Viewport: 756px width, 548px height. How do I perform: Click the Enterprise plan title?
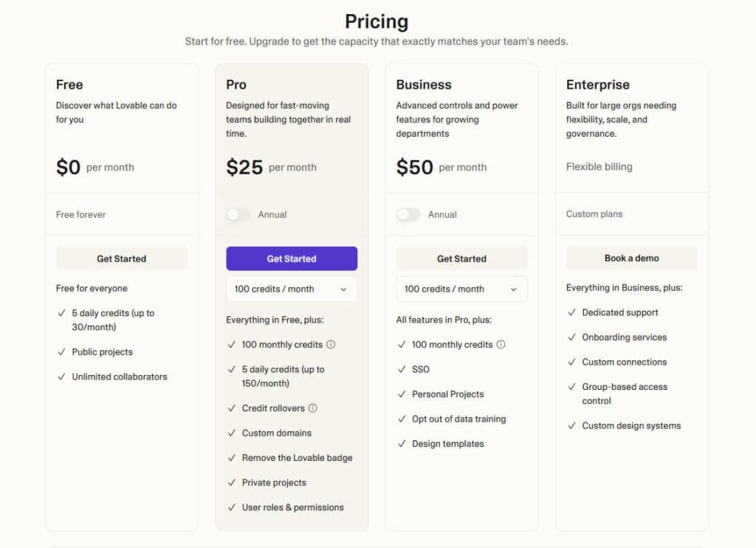[597, 85]
